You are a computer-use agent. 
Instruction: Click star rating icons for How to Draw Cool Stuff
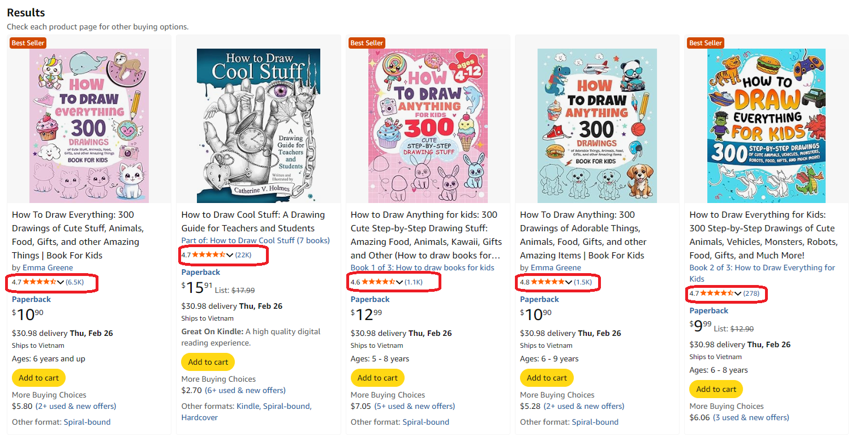[x=209, y=255]
